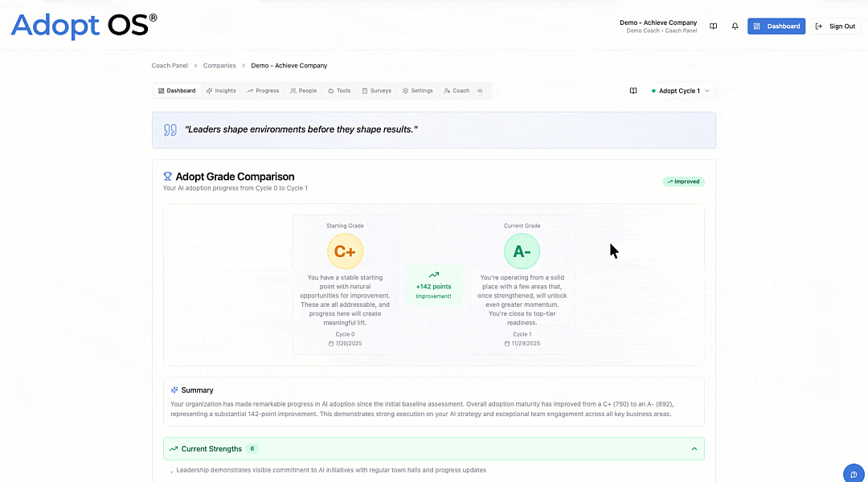Toggle the eye visibility icon beside the Coach tab
The image size is (868, 482).
click(480, 91)
